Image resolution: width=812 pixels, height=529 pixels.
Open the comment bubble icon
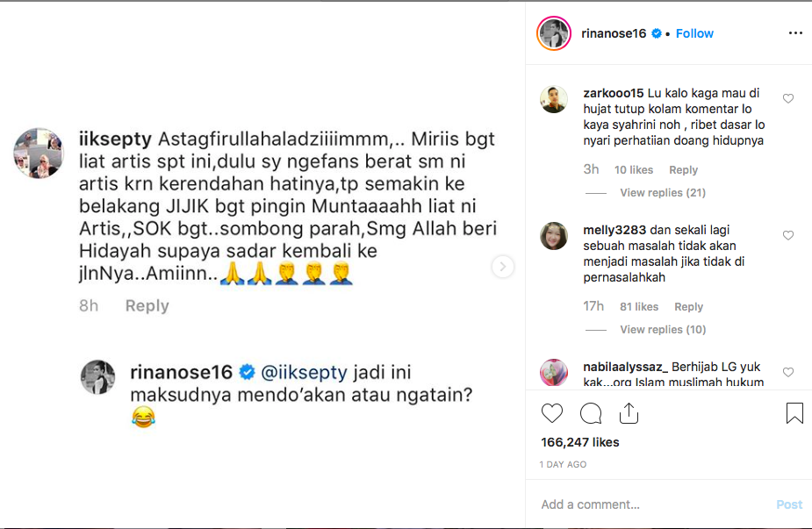(591, 413)
